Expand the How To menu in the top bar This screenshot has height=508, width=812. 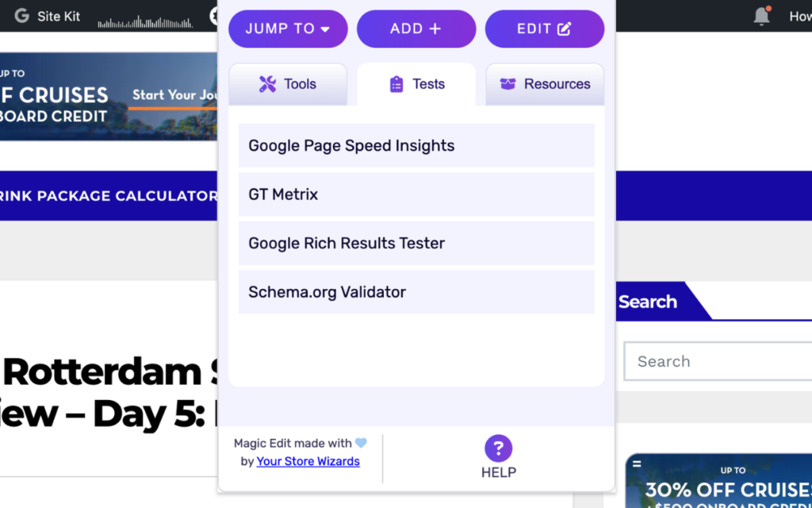coord(799,15)
